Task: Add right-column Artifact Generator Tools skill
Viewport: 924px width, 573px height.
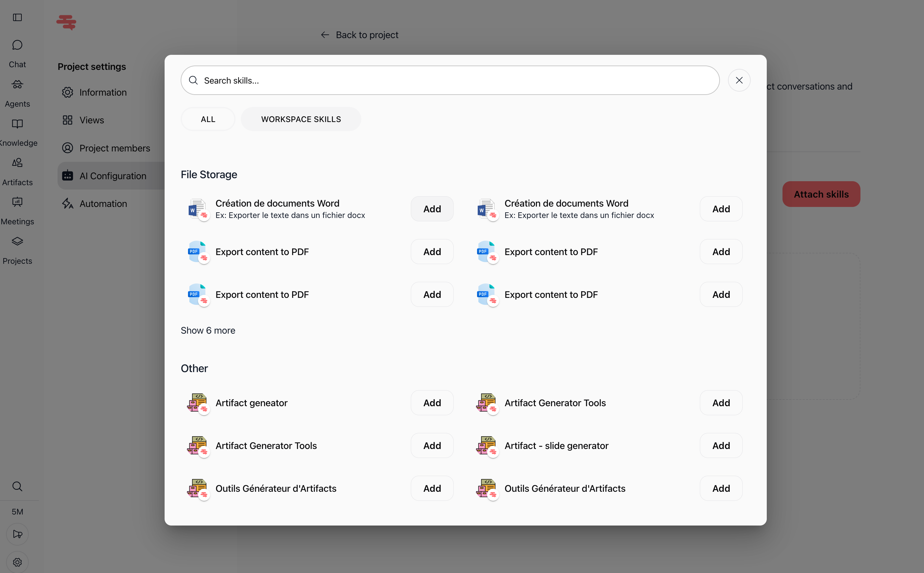Action: [721, 403]
